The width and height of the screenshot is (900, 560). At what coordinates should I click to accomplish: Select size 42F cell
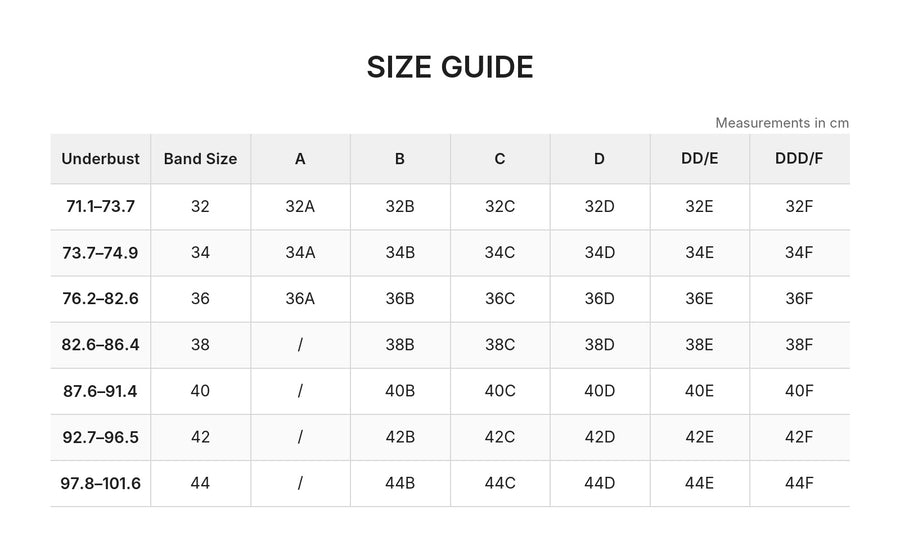coord(799,437)
